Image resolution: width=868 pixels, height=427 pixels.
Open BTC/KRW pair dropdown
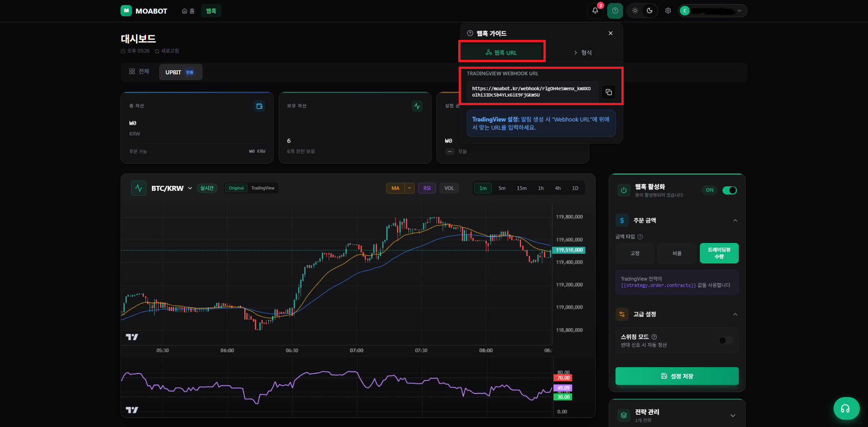[190, 188]
